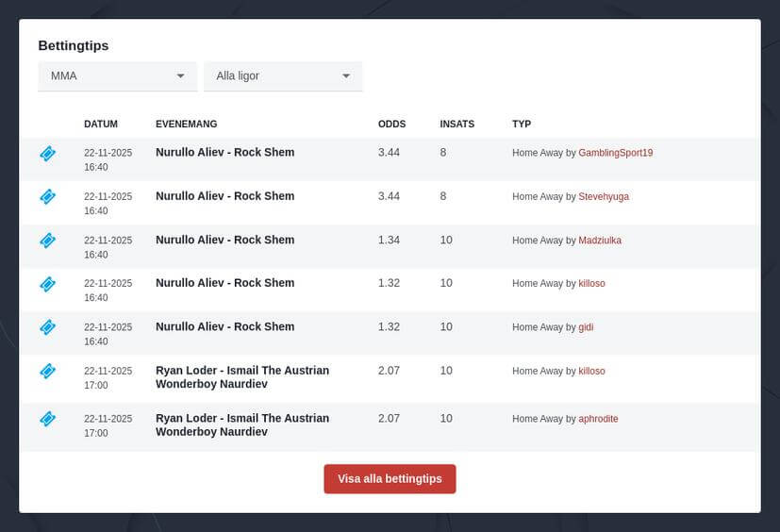780x532 pixels.
Task: Click ticket icon for killoso's Nurullo Aliev tip
Action: [48, 284]
